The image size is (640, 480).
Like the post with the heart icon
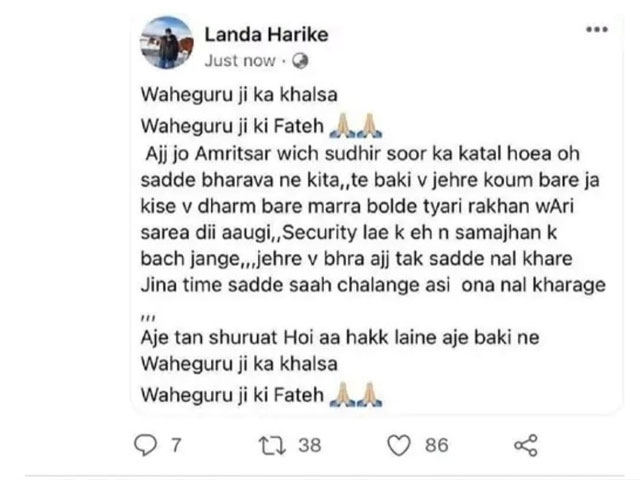(x=399, y=445)
